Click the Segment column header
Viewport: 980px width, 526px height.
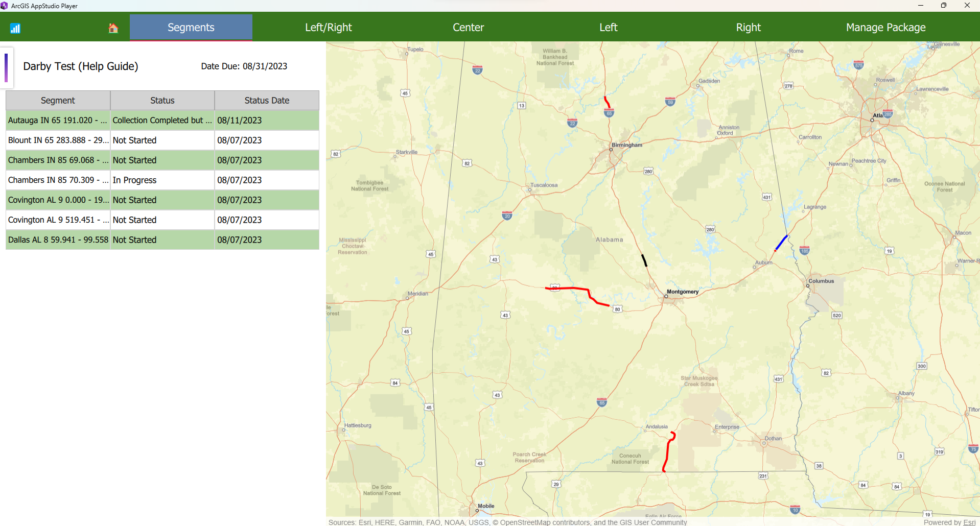pyautogui.click(x=58, y=101)
